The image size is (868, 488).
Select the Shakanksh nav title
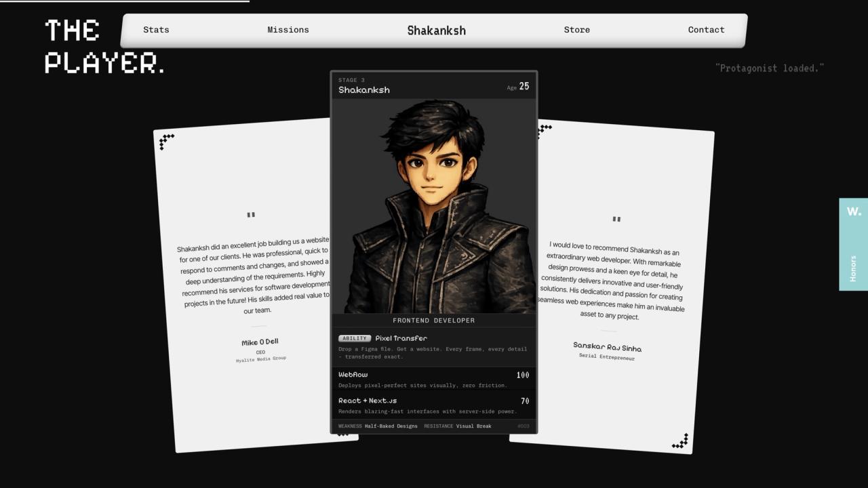click(x=437, y=30)
